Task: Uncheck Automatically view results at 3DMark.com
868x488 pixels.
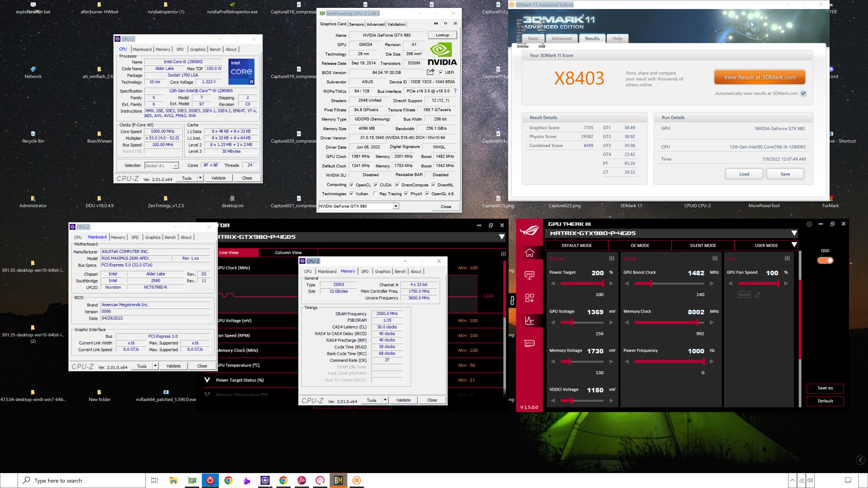Action: click(x=803, y=94)
